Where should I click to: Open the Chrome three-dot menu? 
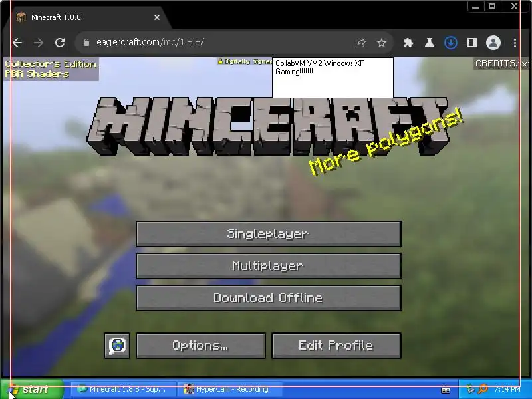click(515, 43)
